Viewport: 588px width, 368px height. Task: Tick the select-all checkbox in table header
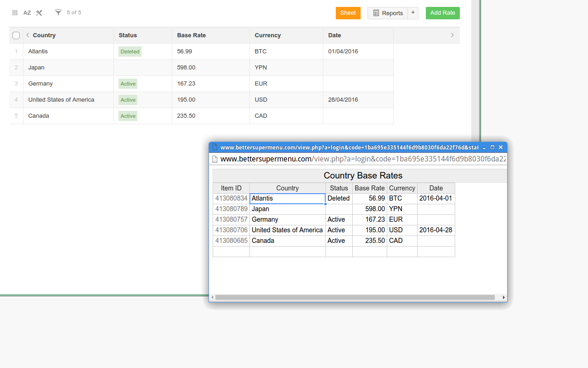point(16,35)
